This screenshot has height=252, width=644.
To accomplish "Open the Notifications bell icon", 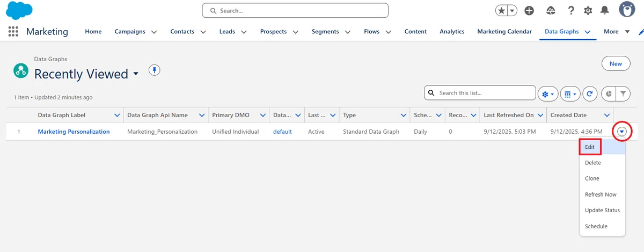I will pyautogui.click(x=605, y=10).
